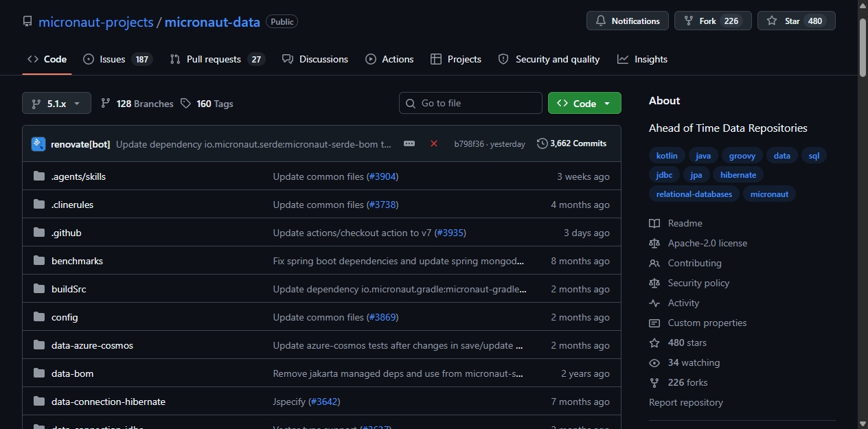Click Report repository link
Image resolution: width=868 pixels, height=429 pixels.
686,402
